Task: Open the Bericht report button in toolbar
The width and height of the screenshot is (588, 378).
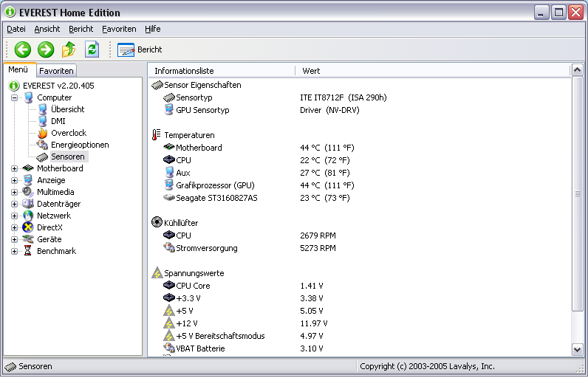Action: 140,49
